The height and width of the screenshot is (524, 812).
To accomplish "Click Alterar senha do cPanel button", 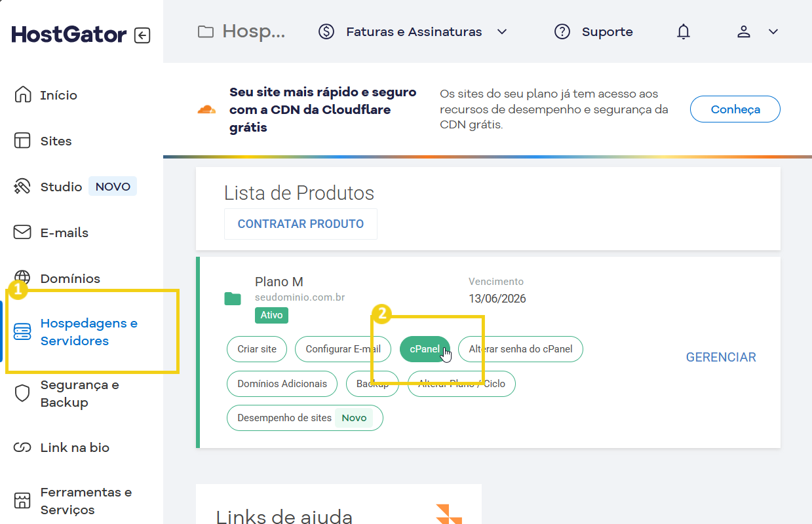I will pos(520,349).
